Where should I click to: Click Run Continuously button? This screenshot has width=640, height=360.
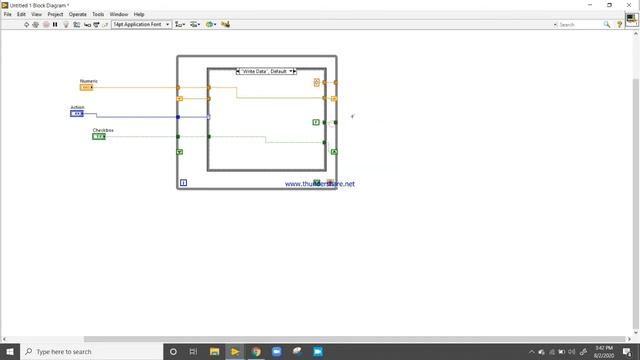(x=36, y=24)
